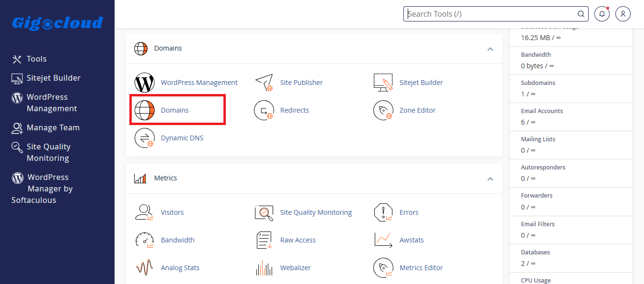The image size is (644, 284).
Task: Open the Zone Editor icon
Action: 383,110
